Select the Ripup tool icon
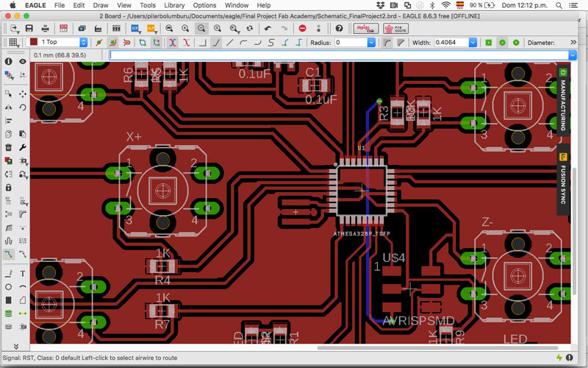The height and width of the screenshot is (368, 588). 23,254
